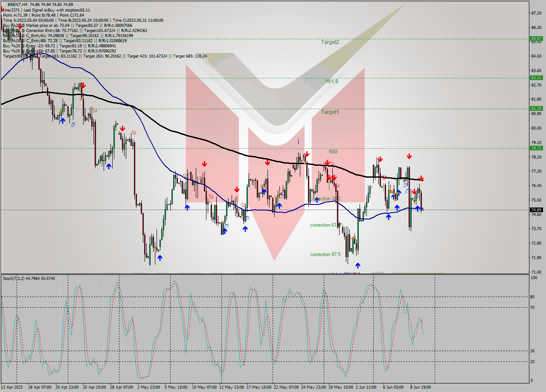Click the 77.30 price scale value
Viewport: 546px width, 392px height.
tap(536, 171)
